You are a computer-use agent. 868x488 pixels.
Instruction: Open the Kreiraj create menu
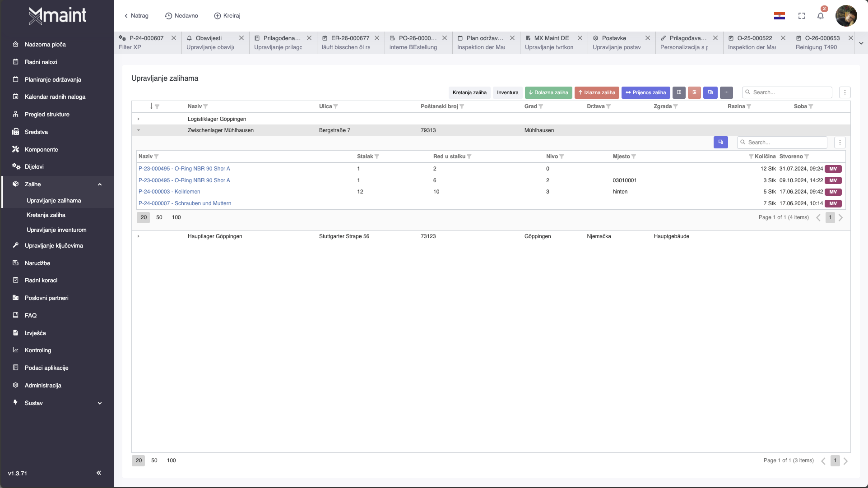click(x=227, y=16)
